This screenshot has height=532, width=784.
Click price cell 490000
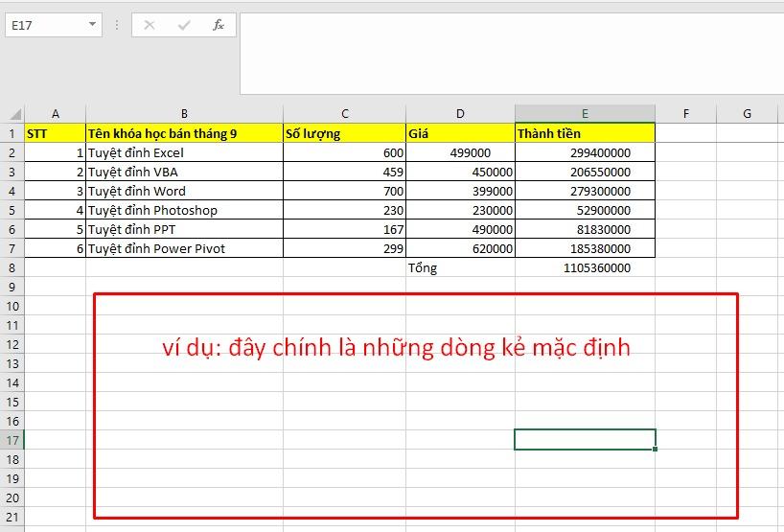point(460,229)
